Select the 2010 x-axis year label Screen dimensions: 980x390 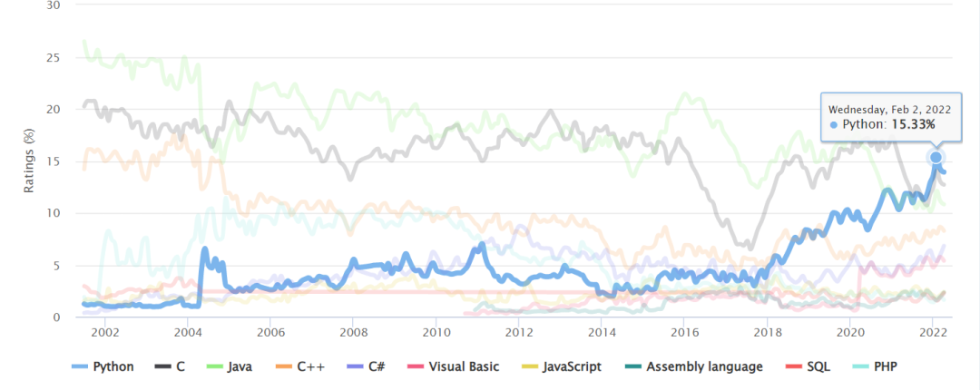coord(436,333)
